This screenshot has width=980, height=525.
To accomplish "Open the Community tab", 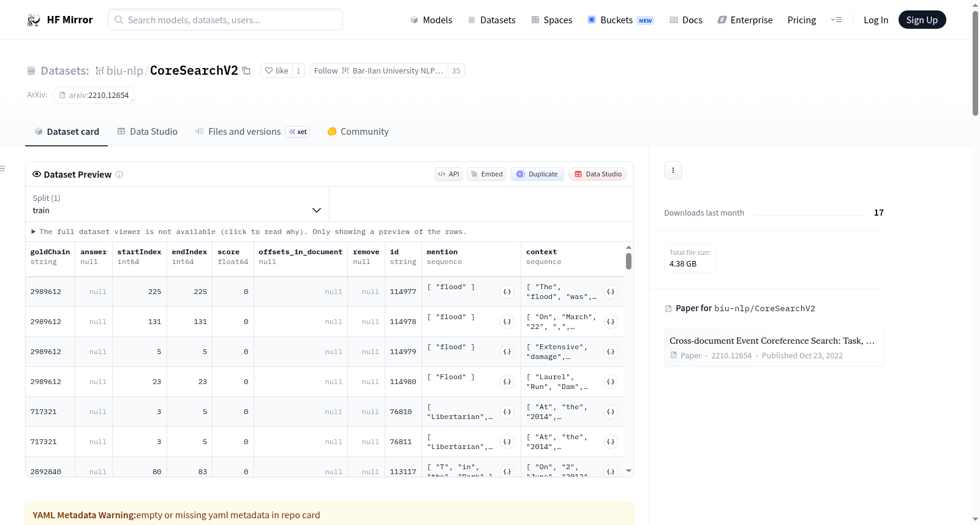I will point(358,132).
